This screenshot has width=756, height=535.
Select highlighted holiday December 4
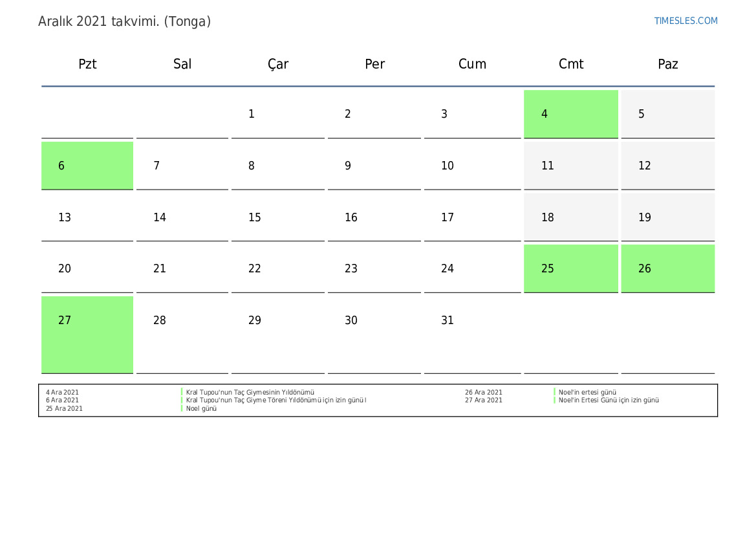[571, 114]
